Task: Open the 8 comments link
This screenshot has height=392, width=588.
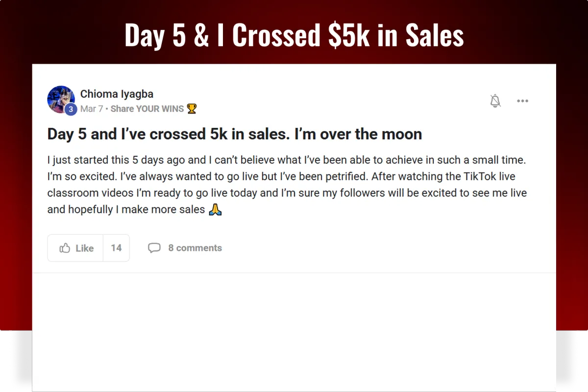Action: coord(195,248)
